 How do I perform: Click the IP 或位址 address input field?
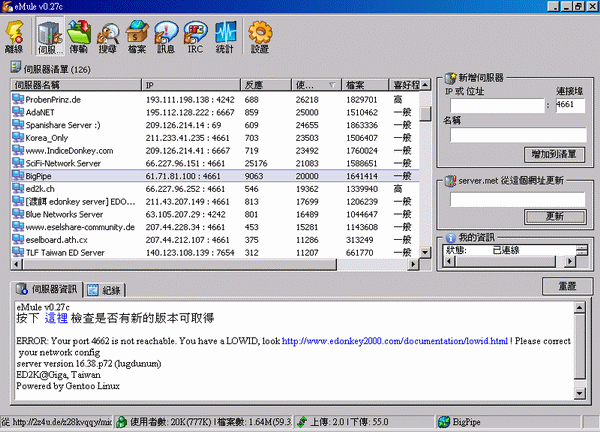coord(494,105)
